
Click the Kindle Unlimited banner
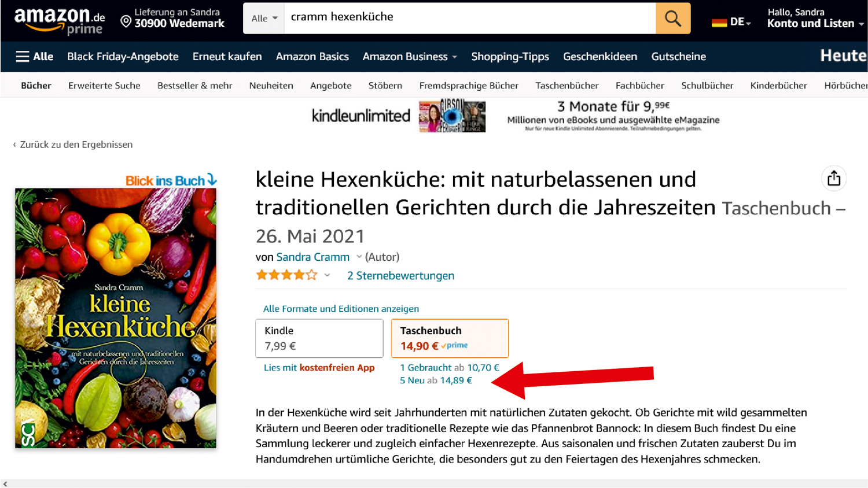(516, 116)
